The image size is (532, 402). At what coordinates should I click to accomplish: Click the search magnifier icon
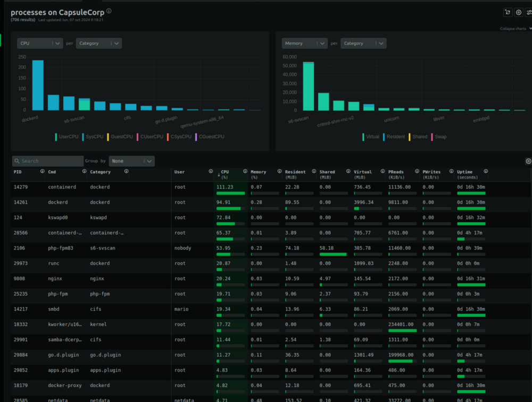[17, 161]
